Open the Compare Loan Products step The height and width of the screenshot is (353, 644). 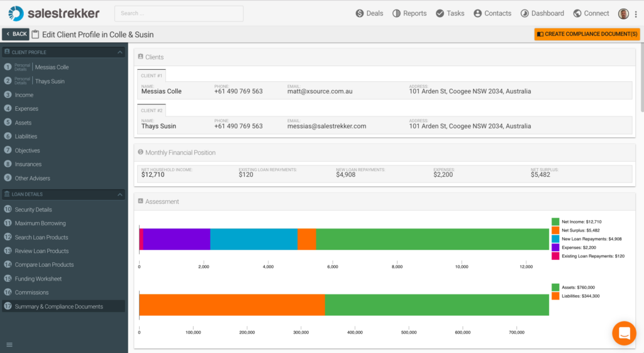(64, 265)
